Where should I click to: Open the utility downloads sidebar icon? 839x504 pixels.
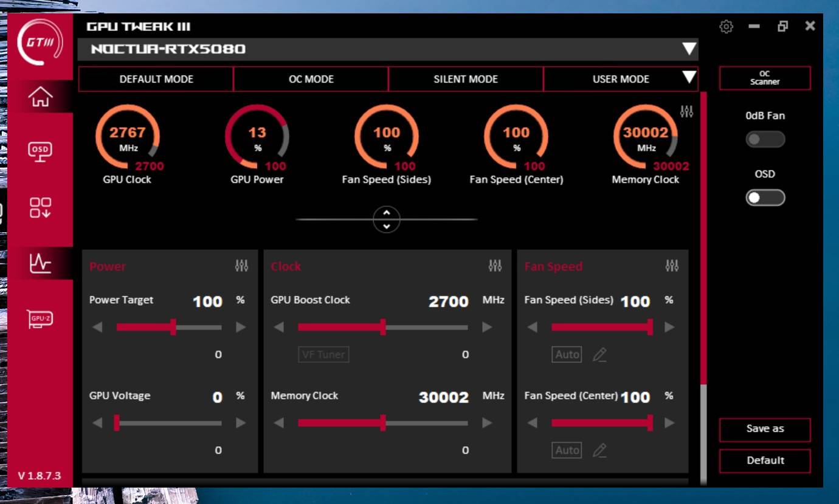click(x=40, y=207)
